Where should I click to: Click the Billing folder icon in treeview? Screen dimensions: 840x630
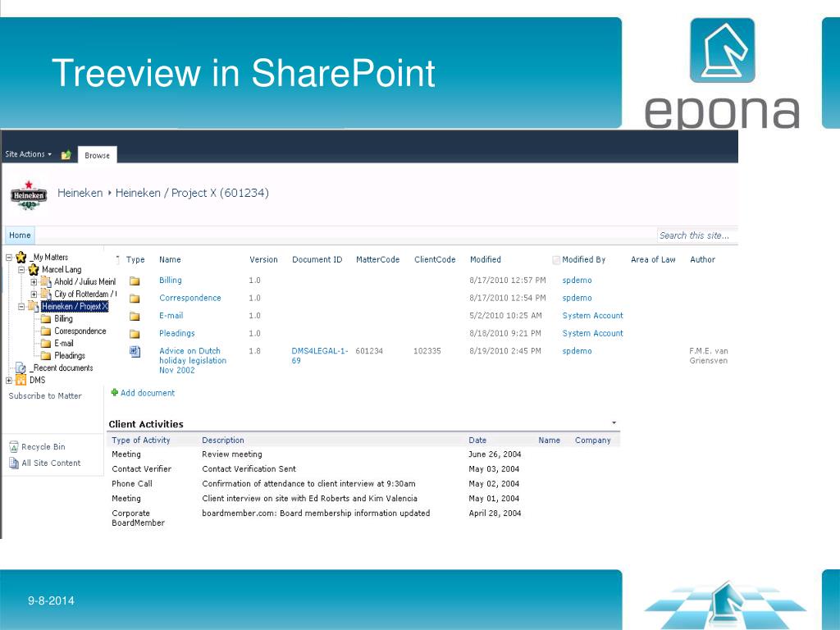tap(46, 319)
